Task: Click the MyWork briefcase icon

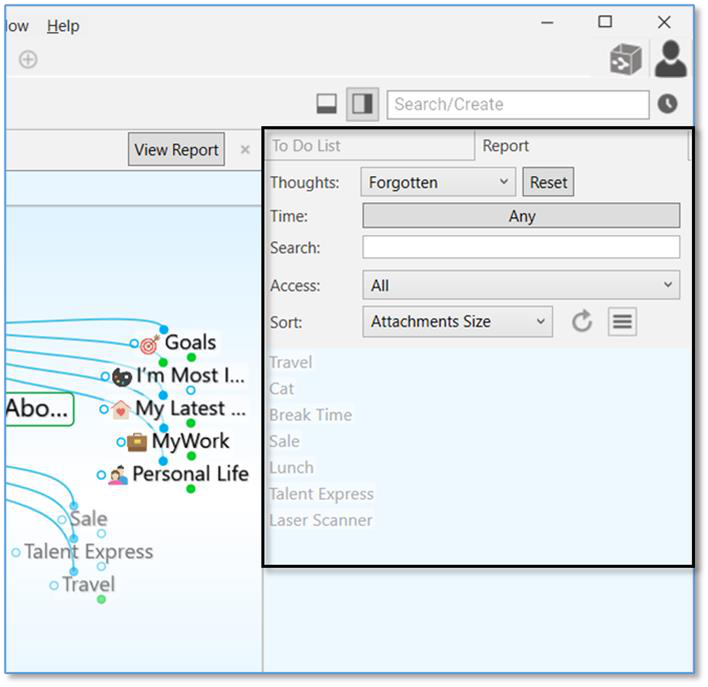Action: [x=137, y=442]
